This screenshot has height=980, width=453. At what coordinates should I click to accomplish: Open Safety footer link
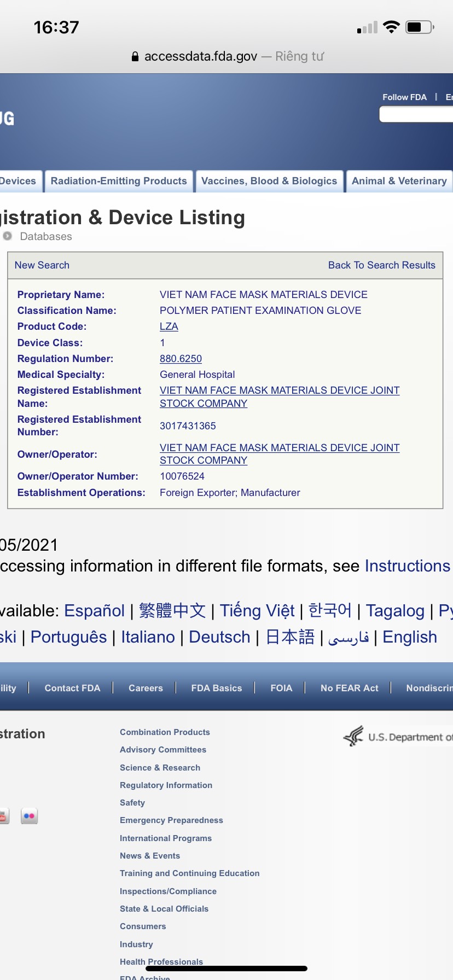point(132,803)
